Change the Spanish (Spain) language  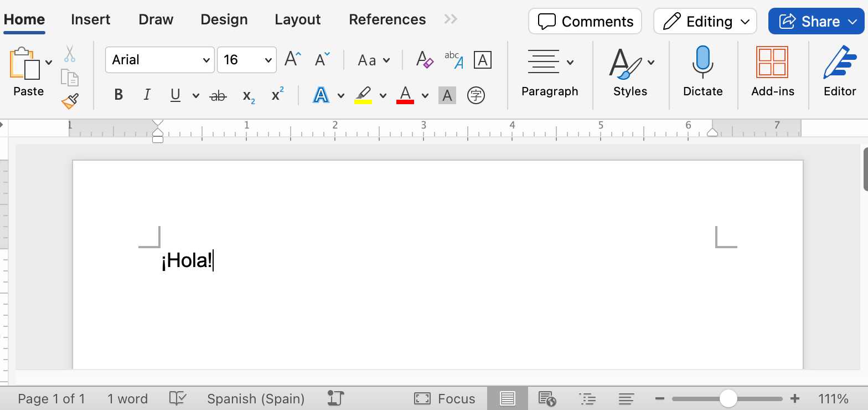tap(256, 398)
